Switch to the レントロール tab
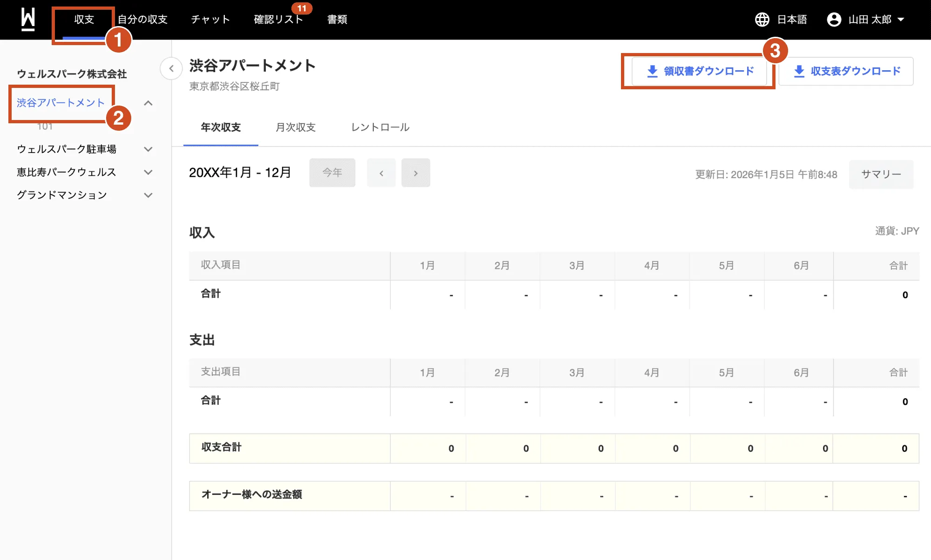The height and width of the screenshot is (560, 931). (x=380, y=127)
